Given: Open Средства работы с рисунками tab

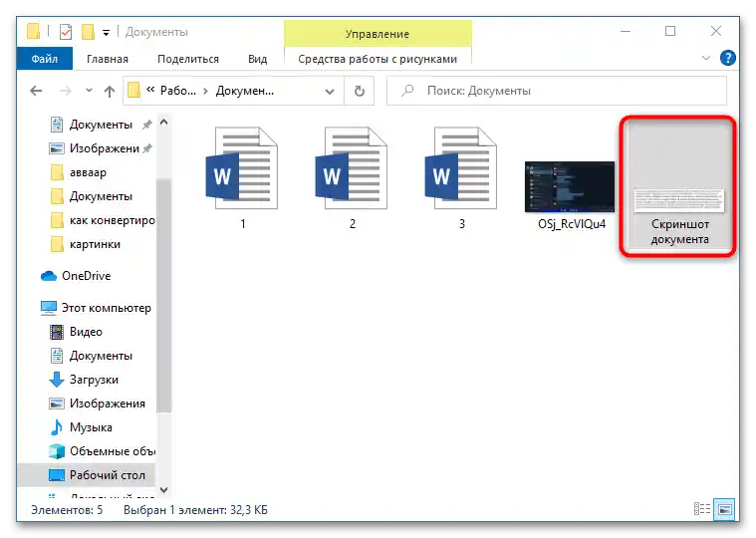Looking at the screenshot, I should 378,59.
